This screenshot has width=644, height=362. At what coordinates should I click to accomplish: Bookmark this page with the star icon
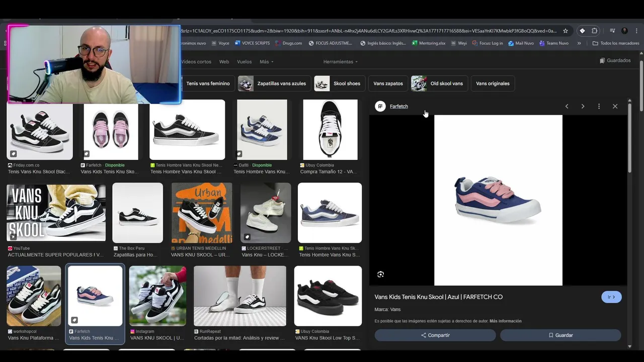(x=566, y=31)
